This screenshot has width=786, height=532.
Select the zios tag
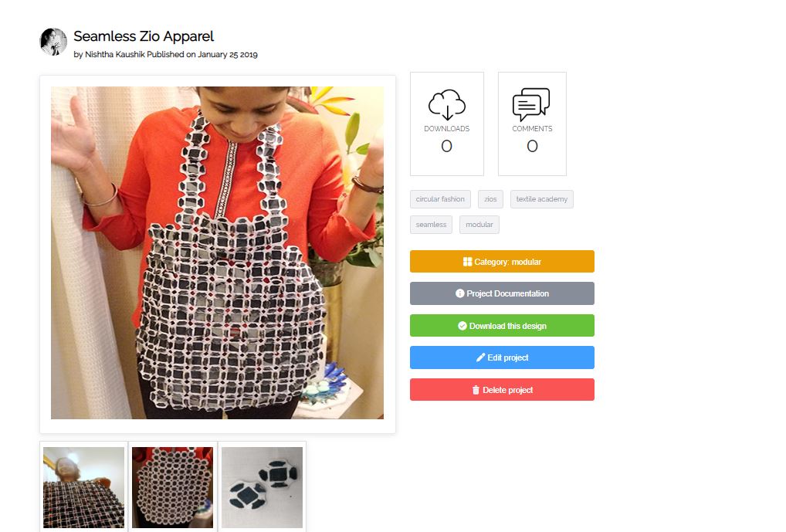(x=490, y=199)
